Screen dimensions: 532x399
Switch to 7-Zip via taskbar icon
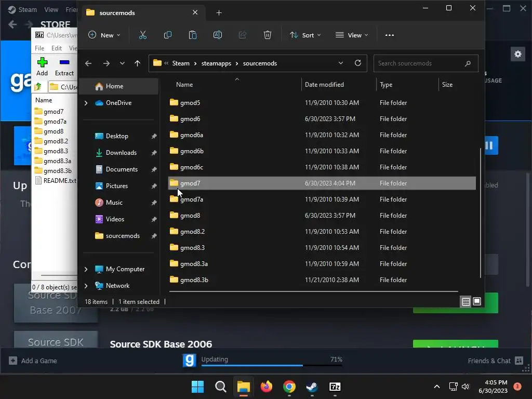coord(335,387)
